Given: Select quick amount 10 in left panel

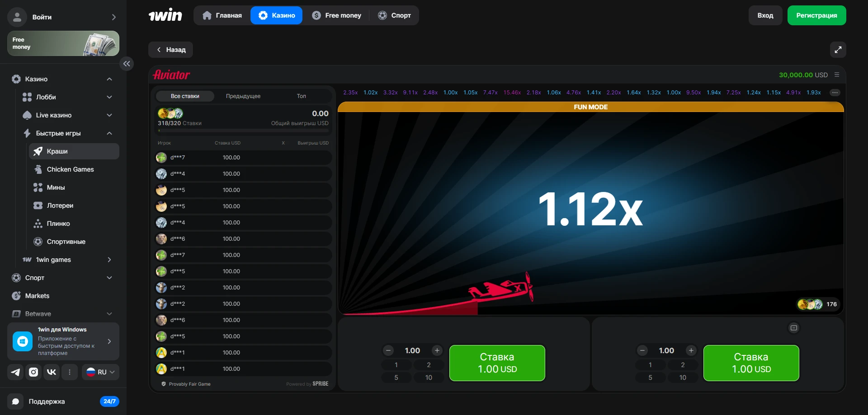Looking at the screenshot, I should 429,378.
